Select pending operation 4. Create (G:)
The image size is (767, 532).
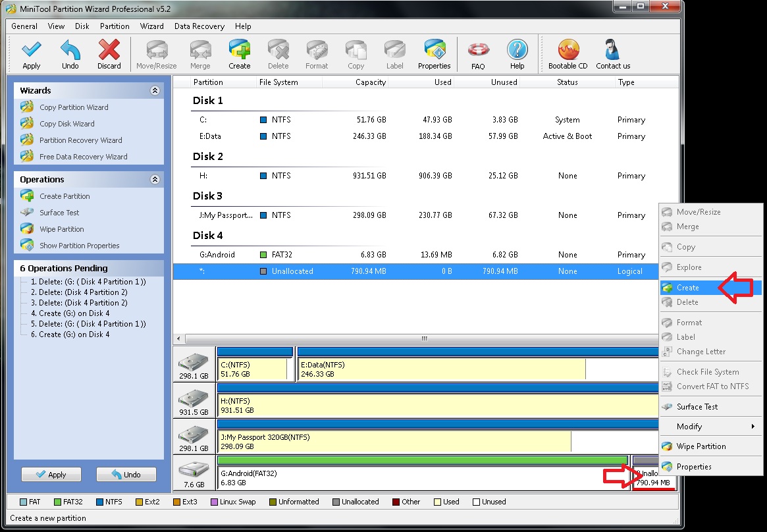click(x=70, y=313)
